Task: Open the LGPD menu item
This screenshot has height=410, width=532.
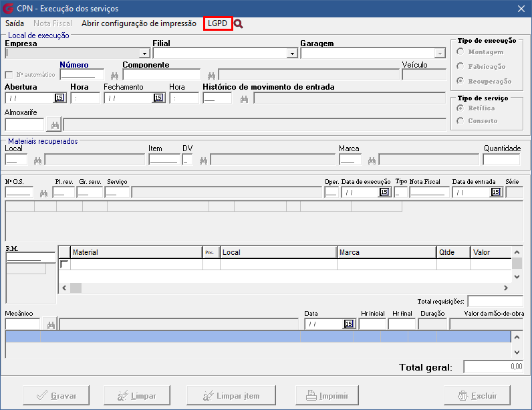Action: tap(217, 23)
